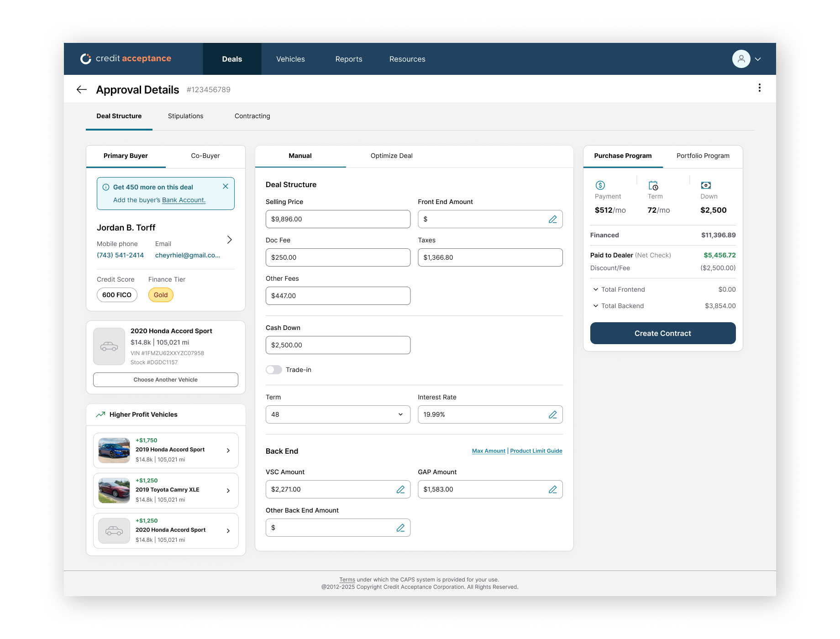Click the user profile avatar icon
This screenshot has height=639, width=840.
741,59
